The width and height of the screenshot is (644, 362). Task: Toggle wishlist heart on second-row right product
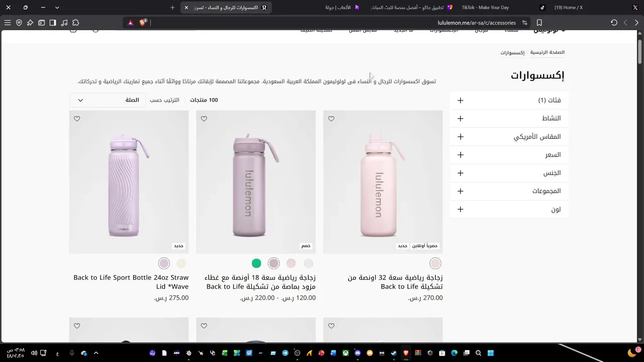click(x=331, y=326)
